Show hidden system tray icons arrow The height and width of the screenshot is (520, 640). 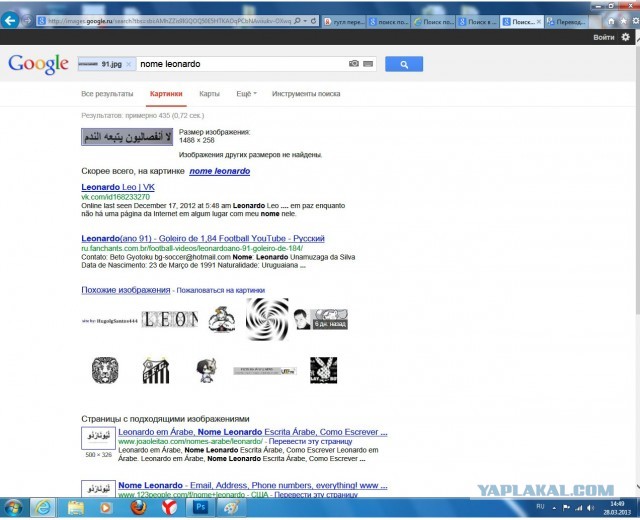(554, 508)
